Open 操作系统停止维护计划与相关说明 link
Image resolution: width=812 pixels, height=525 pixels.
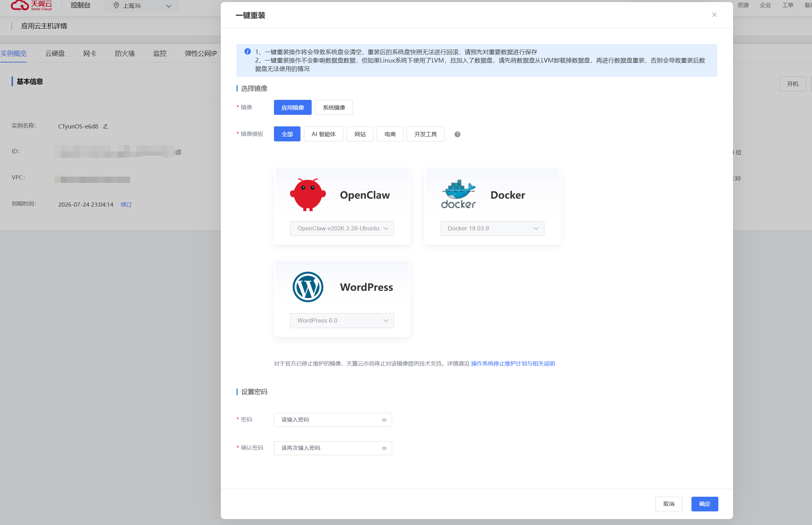tap(513, 364)
